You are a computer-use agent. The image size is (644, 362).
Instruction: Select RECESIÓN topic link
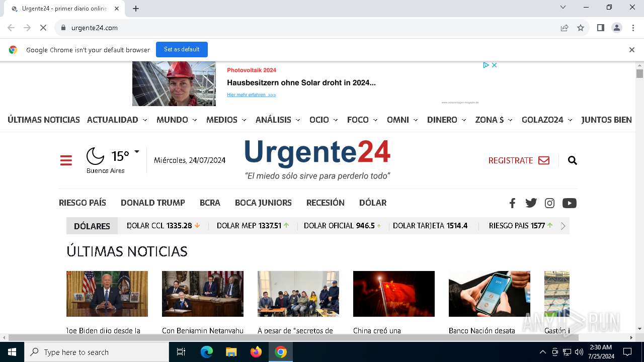tap(326, 203)
